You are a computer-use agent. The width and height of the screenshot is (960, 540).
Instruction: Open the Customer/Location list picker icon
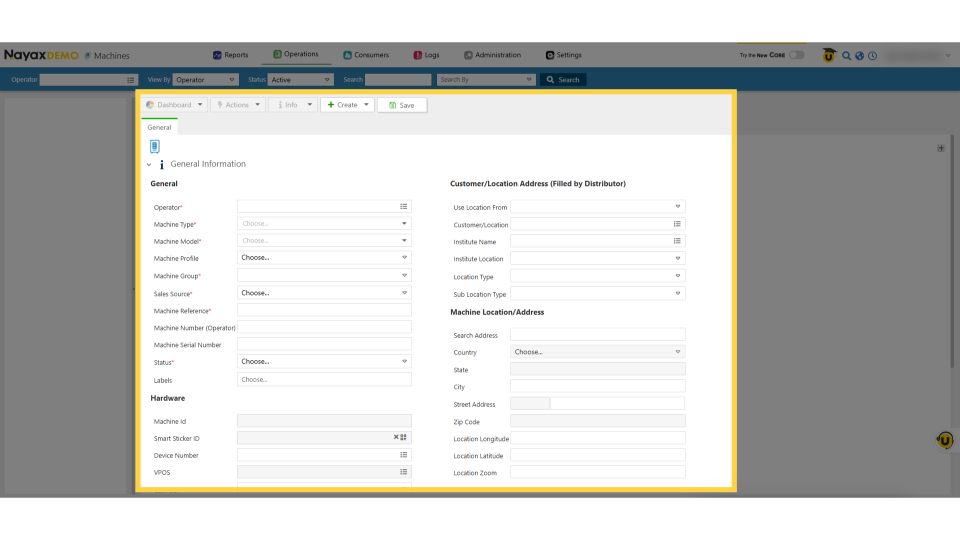[x=677, y=225]
